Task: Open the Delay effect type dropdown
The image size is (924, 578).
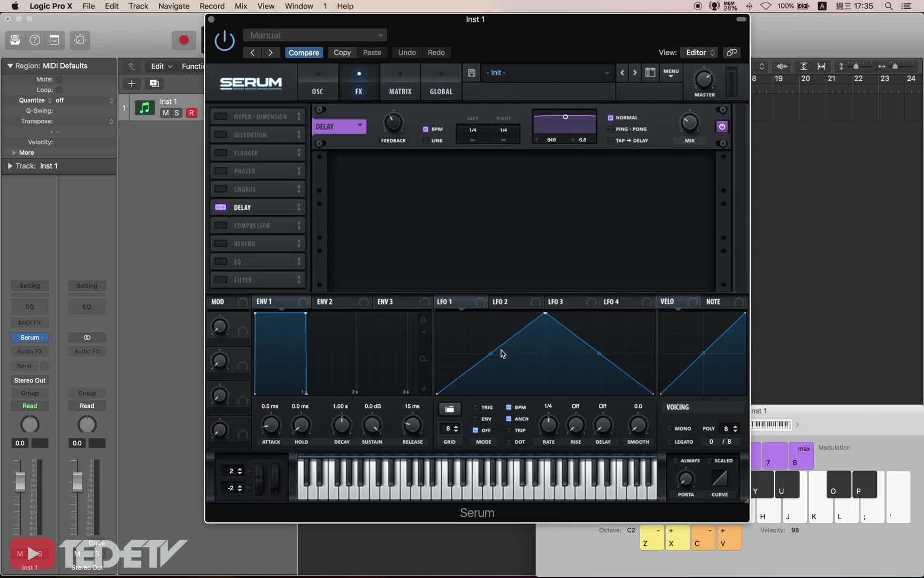Action: [339, 127]
